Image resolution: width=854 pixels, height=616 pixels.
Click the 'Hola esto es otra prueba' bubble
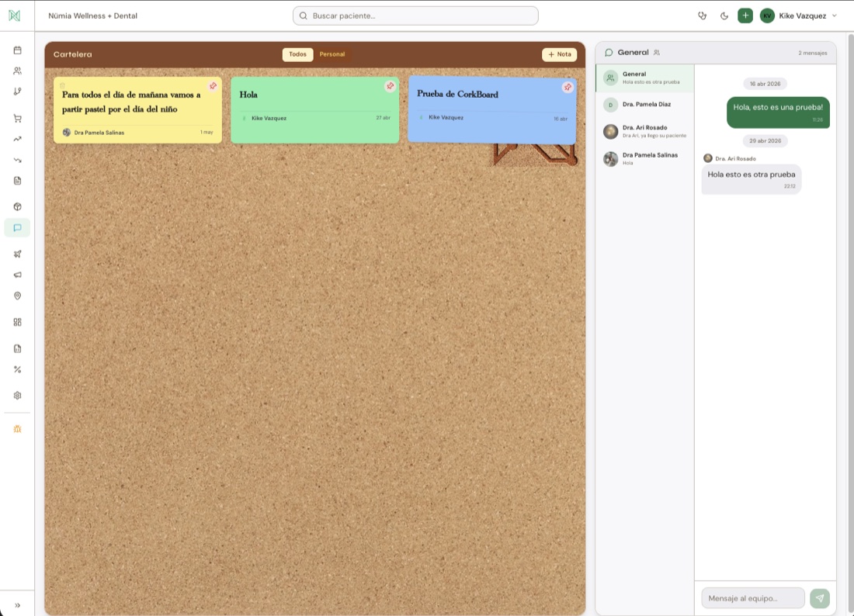pos(751,179)
